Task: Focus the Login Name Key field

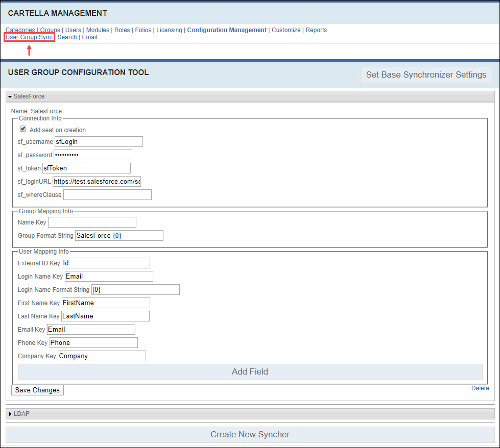Action: [x=109, y=276]
